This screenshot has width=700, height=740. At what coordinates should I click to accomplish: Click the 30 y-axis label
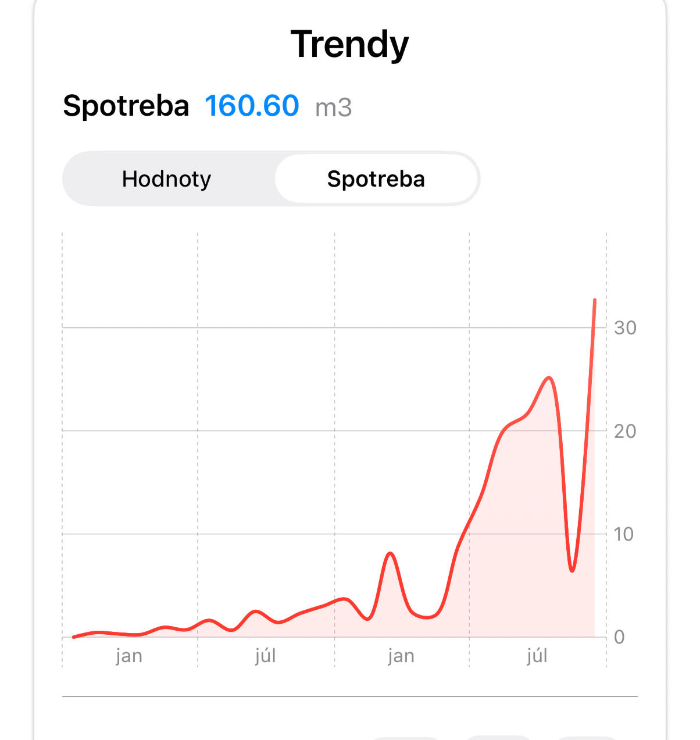tap(625, 328)
